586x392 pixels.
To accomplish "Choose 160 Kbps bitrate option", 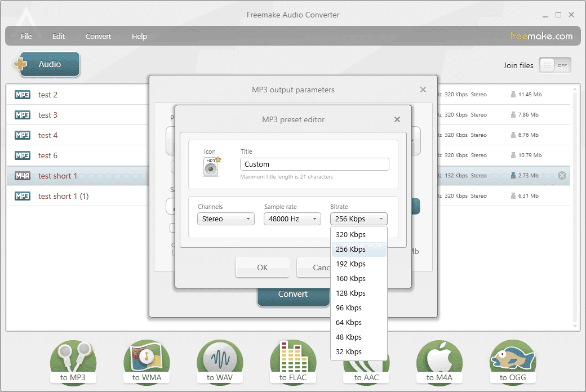I will [x=359, y=278].
